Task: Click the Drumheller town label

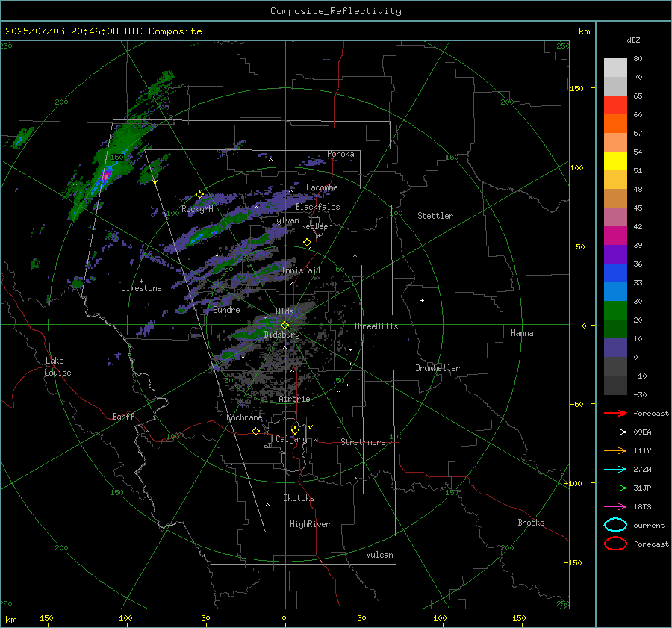Action: (x=438, y=368)
